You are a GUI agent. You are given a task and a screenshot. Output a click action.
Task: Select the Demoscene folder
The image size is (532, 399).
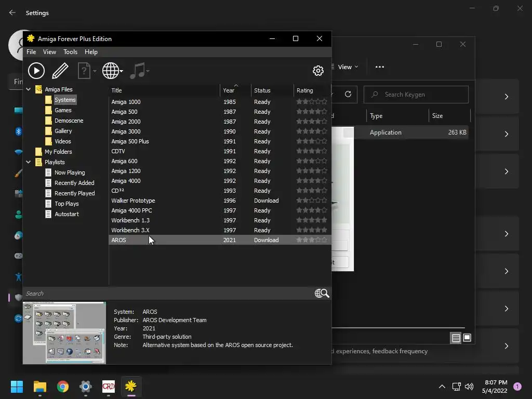tap(69, 121)
